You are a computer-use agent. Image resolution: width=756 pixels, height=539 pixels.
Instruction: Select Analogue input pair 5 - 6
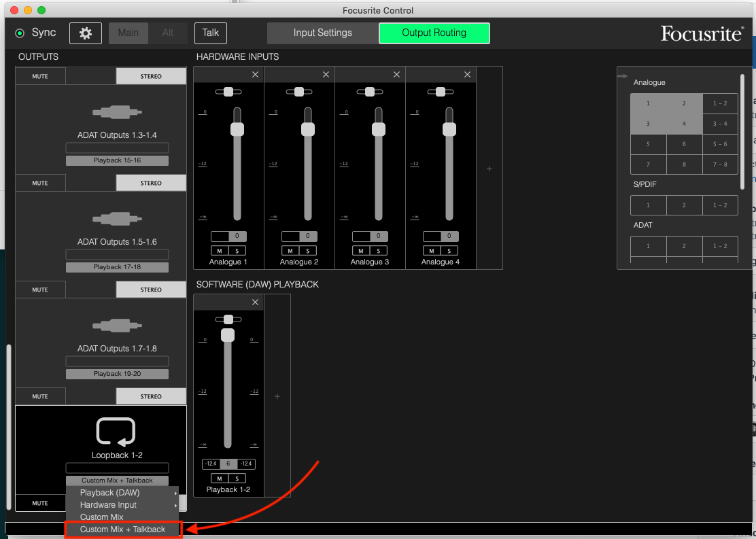coord(721,144)
